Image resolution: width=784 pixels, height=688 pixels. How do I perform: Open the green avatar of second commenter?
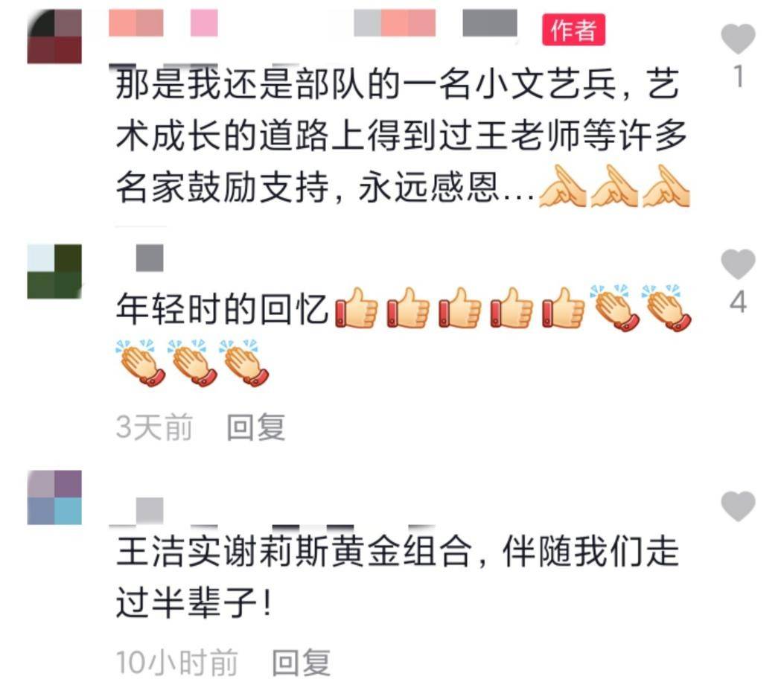[54, 272]
